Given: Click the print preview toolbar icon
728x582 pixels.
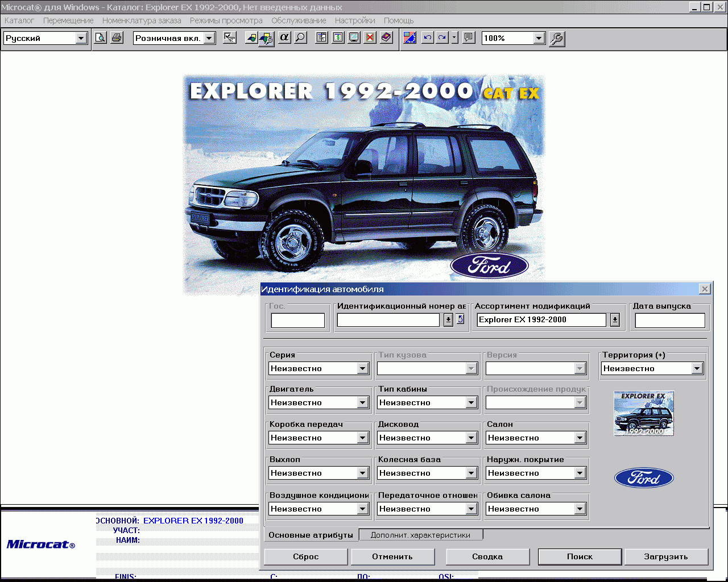Looking at the screenshot, I should [x=101, y=38].
